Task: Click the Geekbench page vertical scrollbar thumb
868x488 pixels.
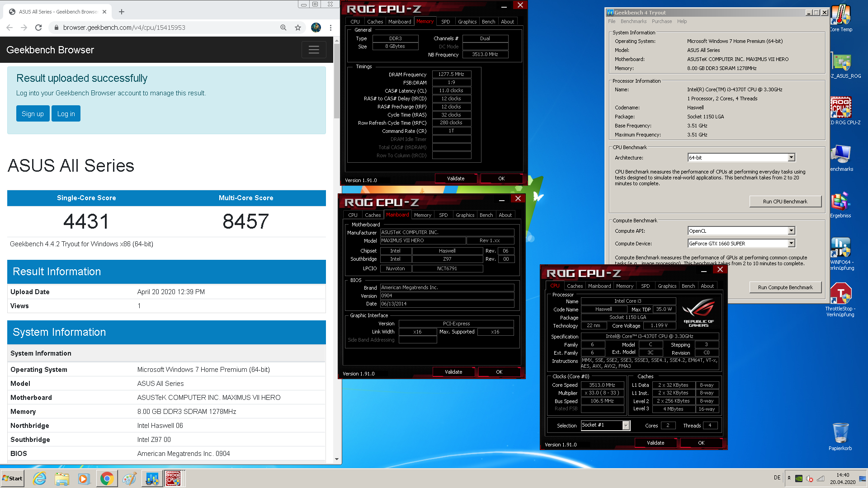Action: click(x=336, y=81)
